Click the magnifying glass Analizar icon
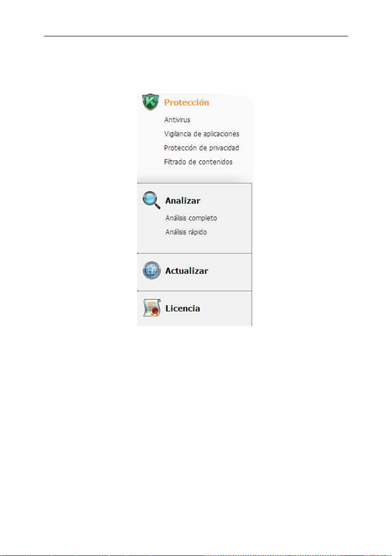The image size is (392, 556). [152, 200]
